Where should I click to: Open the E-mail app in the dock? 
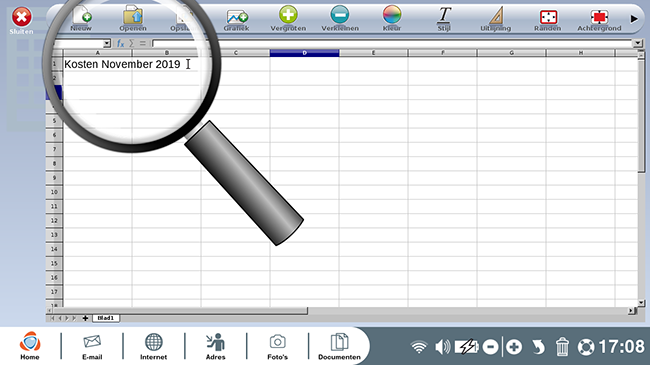92,346
